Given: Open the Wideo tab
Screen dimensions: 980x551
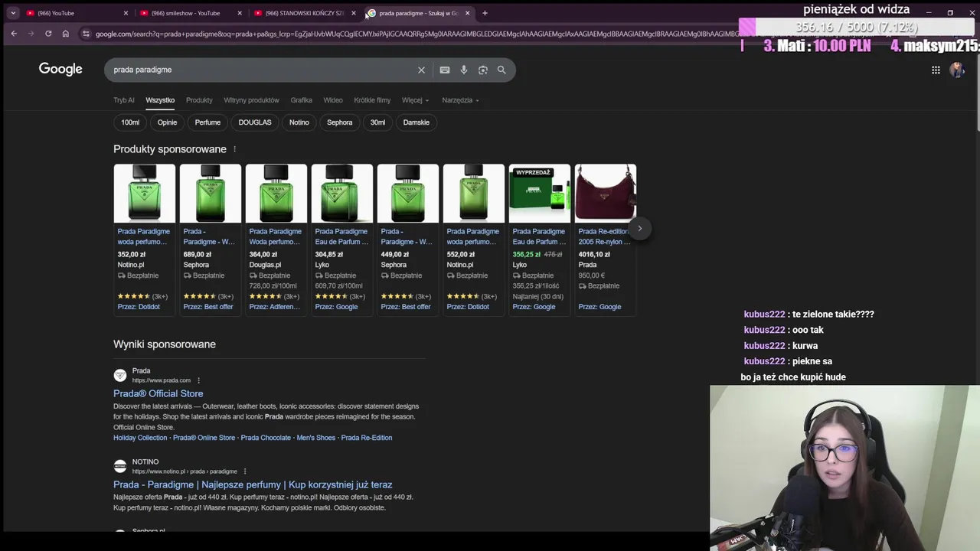Looking at the screenshot, I should (x=333, y=100).
